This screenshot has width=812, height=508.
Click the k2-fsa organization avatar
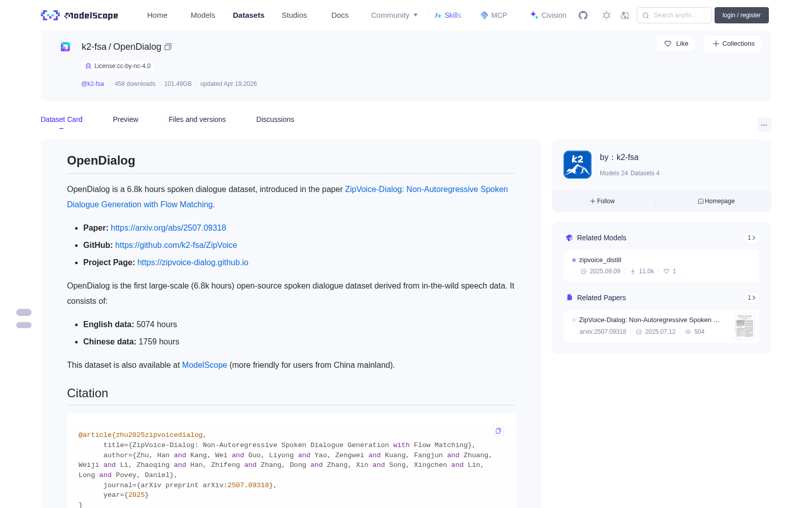(x=578, y=165)
